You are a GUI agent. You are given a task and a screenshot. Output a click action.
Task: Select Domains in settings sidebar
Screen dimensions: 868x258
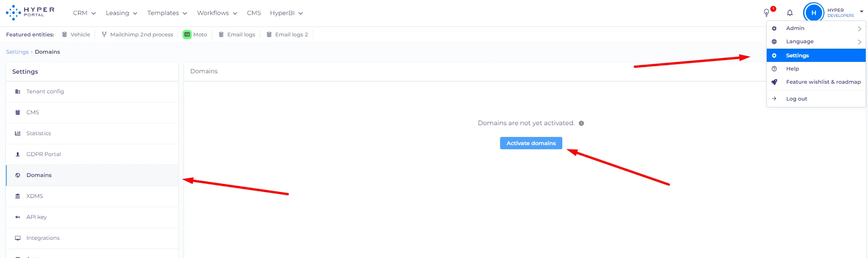tap(92, 175)
